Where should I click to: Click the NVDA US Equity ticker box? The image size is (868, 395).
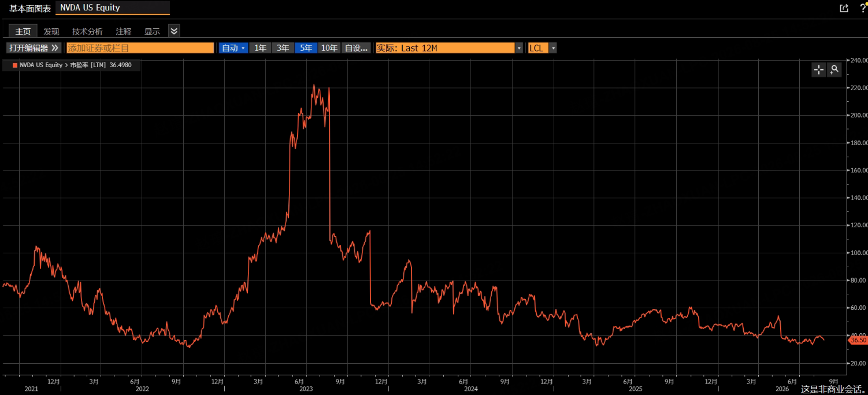[113, 8]
